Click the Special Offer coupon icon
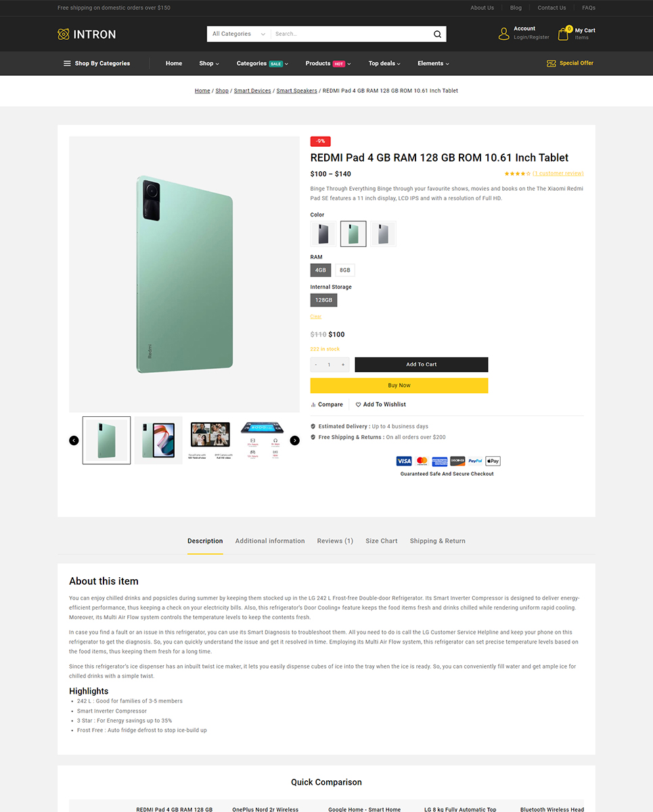This screenshot has width=653, height=812. coord(551,63)
